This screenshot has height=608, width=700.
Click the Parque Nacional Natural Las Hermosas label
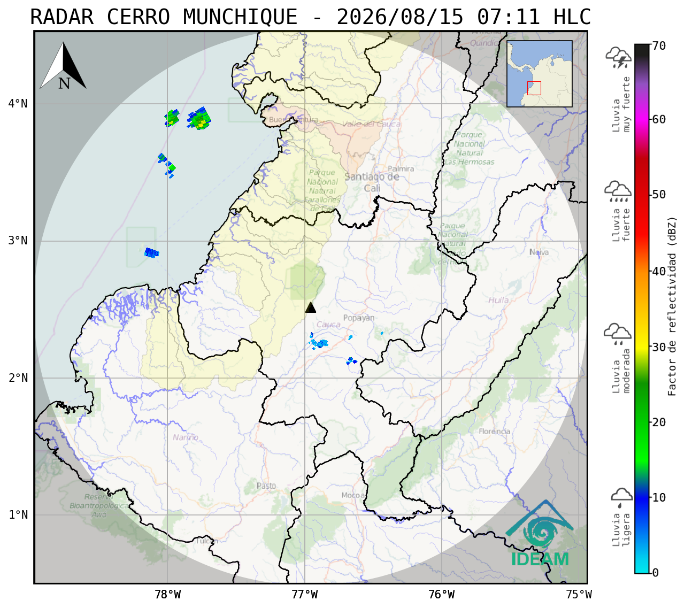coord(470,148)
